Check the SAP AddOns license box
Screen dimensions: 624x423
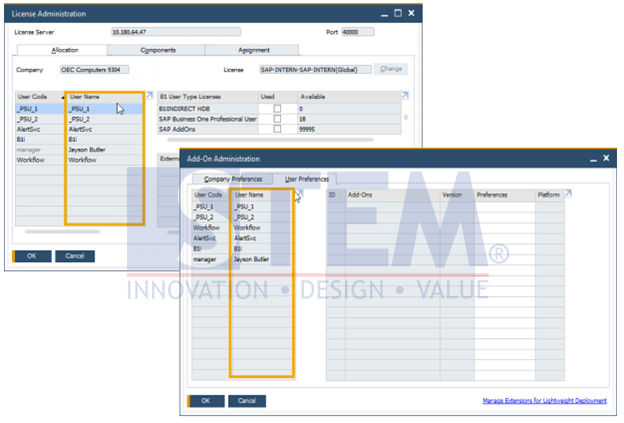pos(277,129)
